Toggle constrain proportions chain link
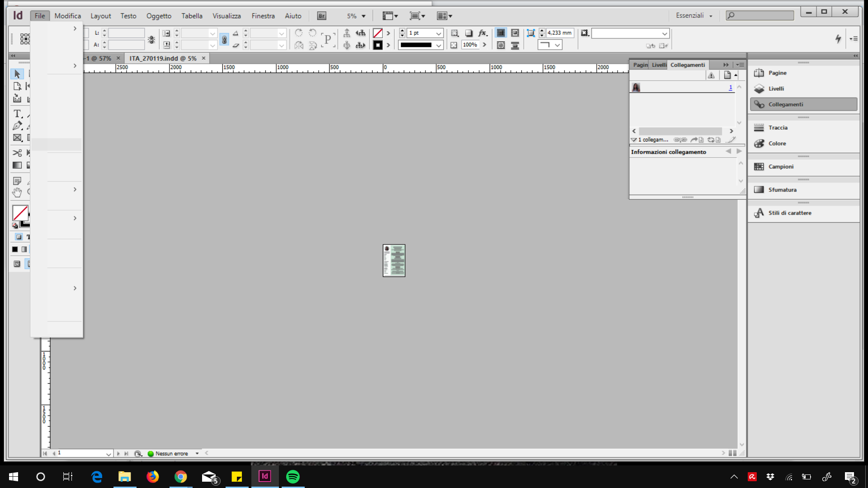 (x=224, y=40)
